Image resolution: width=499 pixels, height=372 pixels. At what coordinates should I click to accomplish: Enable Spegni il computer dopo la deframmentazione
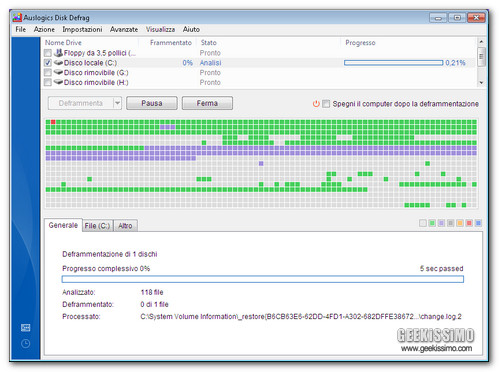[x=326, y=104]
